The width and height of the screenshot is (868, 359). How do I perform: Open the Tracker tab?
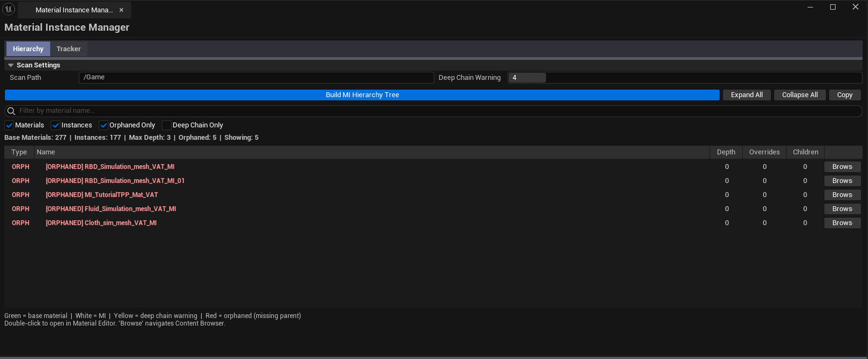click(68, 49)
